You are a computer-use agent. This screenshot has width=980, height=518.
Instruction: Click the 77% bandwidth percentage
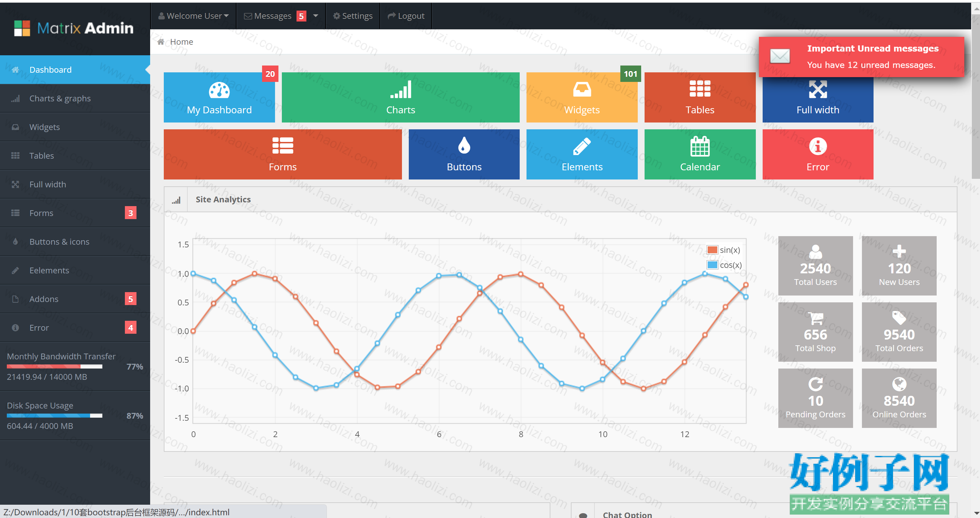(x=135, y=366)
